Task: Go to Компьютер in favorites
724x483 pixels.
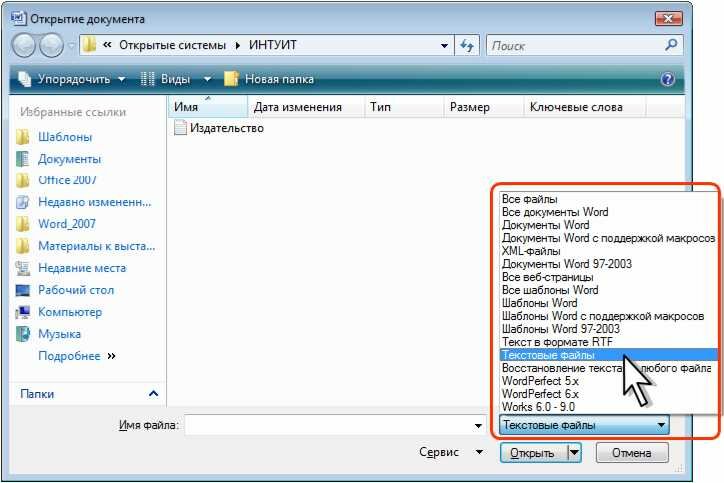Action: pyautogui.click(x=69, y=312)
